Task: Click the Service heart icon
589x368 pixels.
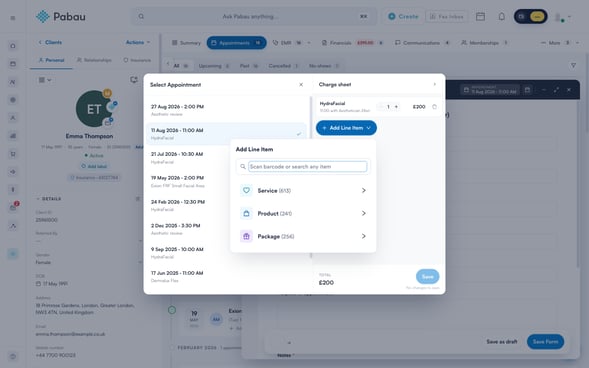Action: click(246, 190)
